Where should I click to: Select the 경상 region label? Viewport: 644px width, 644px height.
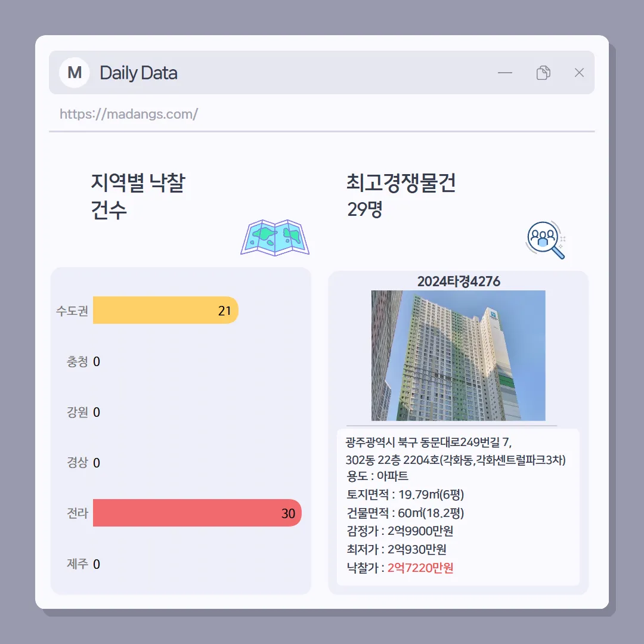pyautogui.click(x=77, y=463)
